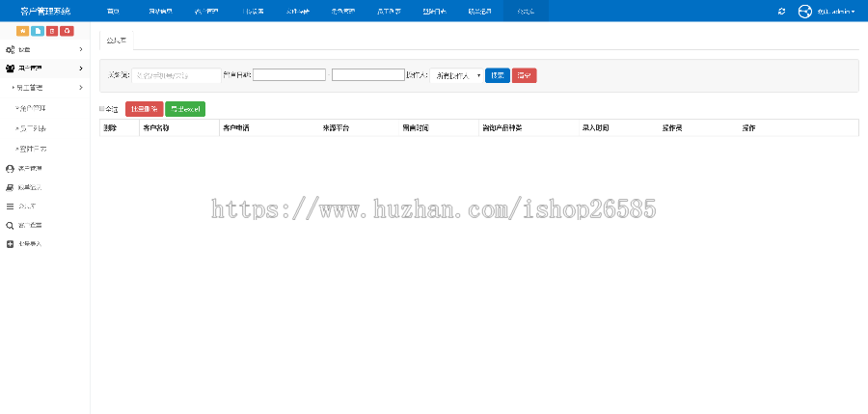868x414 pixels.
Task: Click the laptop icon in sidebar
Action: click(10, 187)
